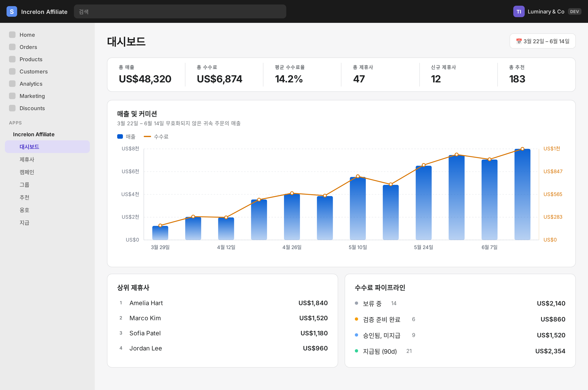Open Luminary & Co account menu

coord(547,11)
